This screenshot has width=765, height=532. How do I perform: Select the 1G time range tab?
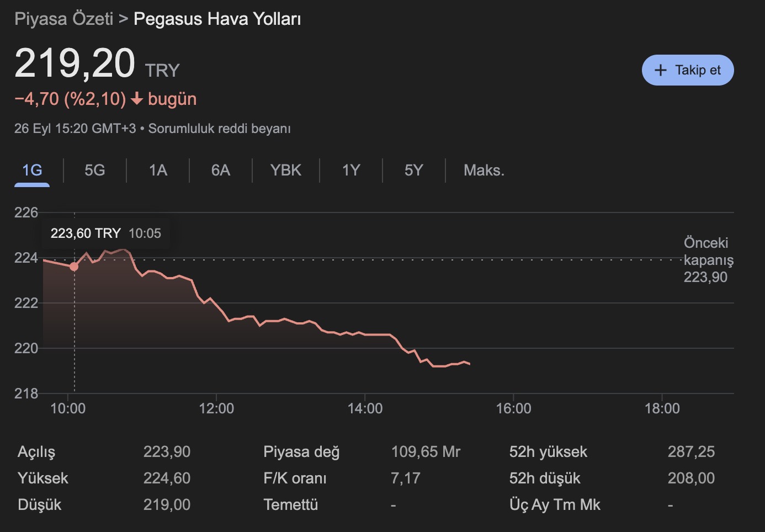coord(32,170)
